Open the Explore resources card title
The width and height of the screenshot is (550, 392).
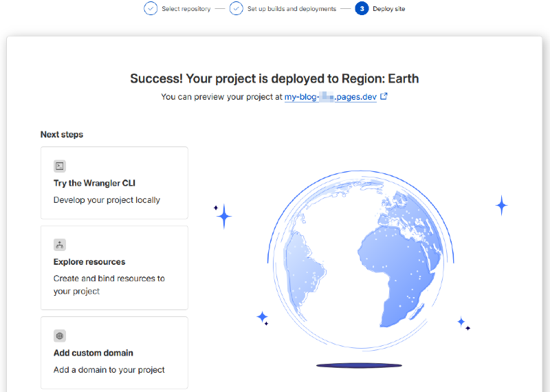tap(89, 262)
